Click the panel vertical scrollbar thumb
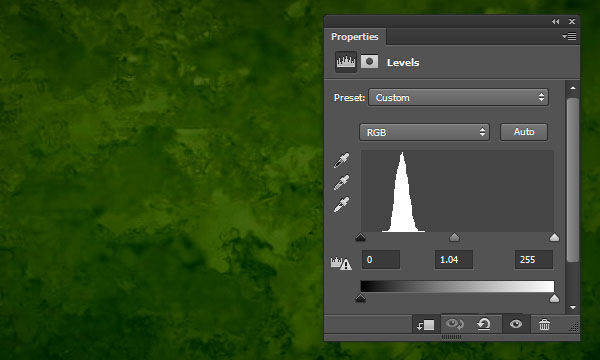The height and width of the screenshot is (360, 600). [573, 180]
